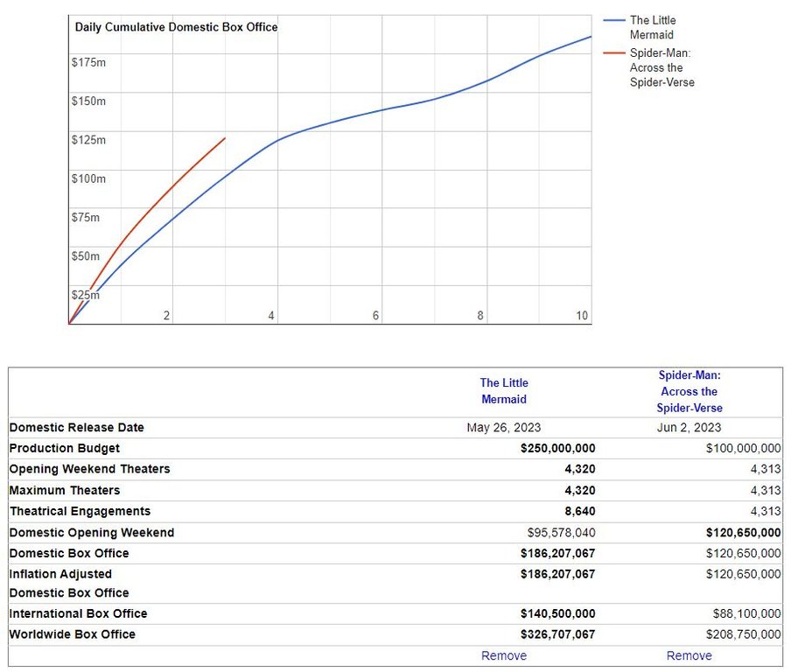
Task: Click day 10 on the x-axis
Action: tap(582, 315)
